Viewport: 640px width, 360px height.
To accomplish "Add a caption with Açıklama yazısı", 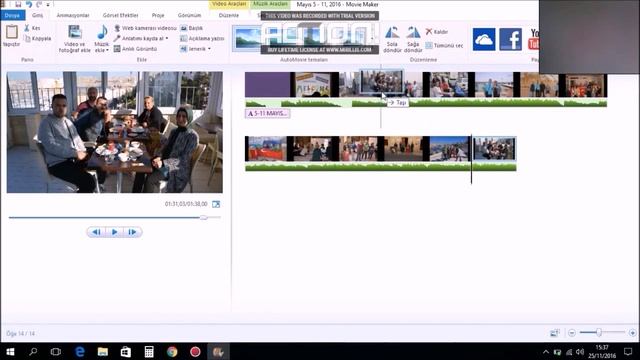I will click(202, 38).
